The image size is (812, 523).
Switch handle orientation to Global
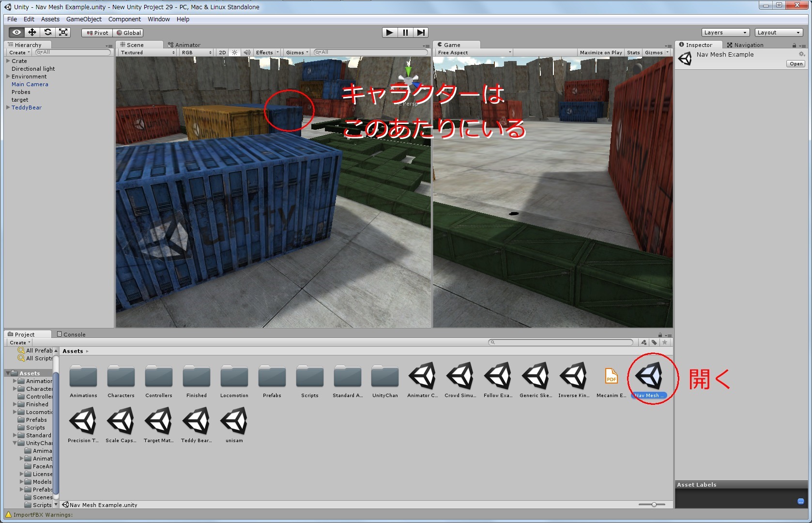click(x=128, y=32)
